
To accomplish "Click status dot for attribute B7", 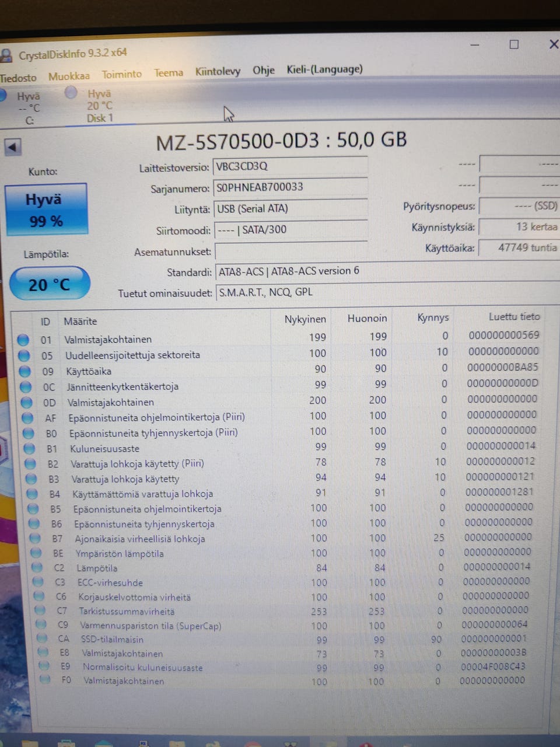I will [35, 539].
